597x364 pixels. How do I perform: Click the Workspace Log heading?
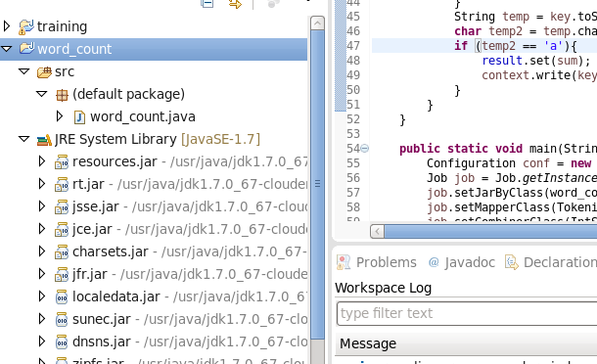point(383,288)
